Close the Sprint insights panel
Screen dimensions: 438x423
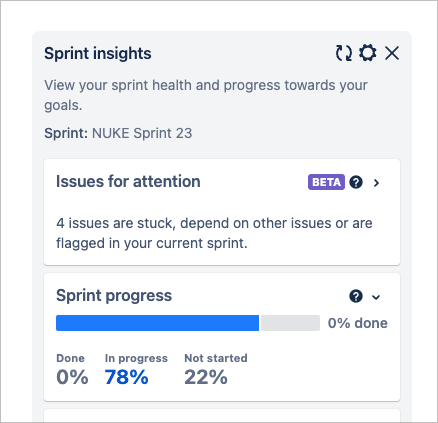click(392, 53)
